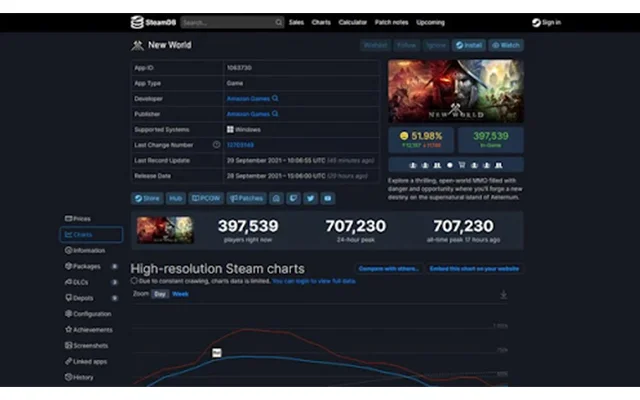
Task: Click the small game thumbnail beside player count
Action: [165, 230]
